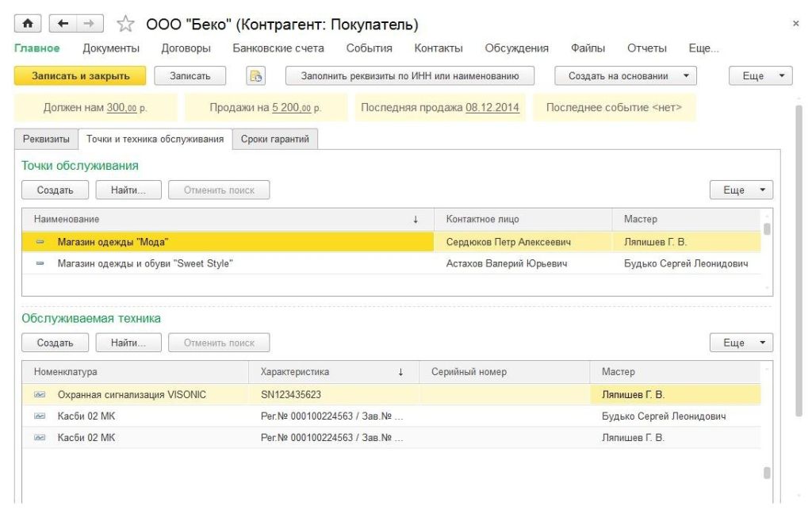812x510 pixels.
Task: Go to the home page icon
Action: click(x=28, y=23)
